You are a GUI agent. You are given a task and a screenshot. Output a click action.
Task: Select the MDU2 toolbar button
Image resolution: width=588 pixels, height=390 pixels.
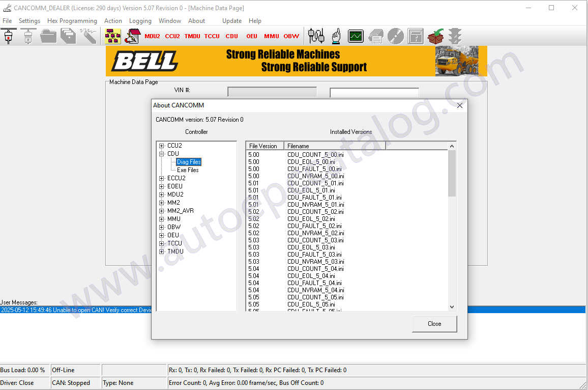tap(152, 37)
